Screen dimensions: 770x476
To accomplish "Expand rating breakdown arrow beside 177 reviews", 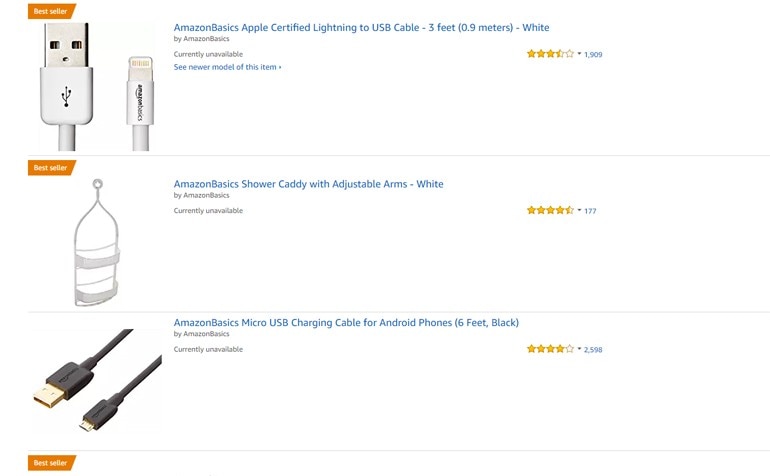I will (x=579, y=211).
